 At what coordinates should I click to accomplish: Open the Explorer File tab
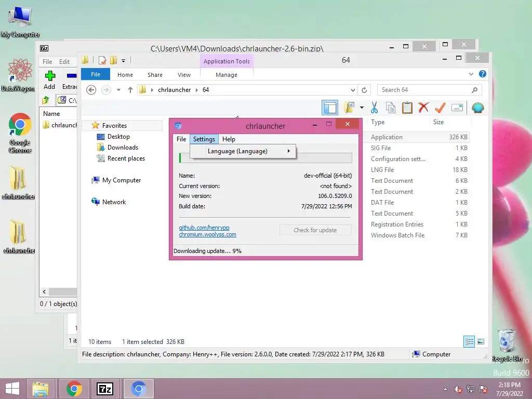(x=96, y=74)
